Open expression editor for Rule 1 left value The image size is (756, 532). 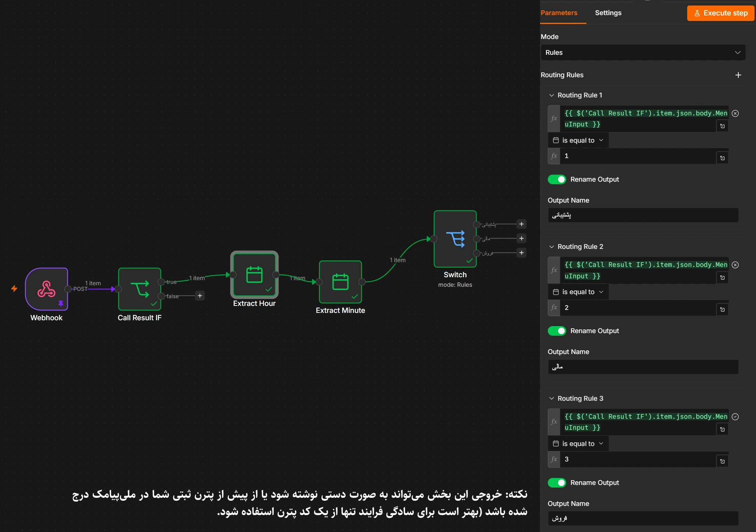tap(723, 126)
